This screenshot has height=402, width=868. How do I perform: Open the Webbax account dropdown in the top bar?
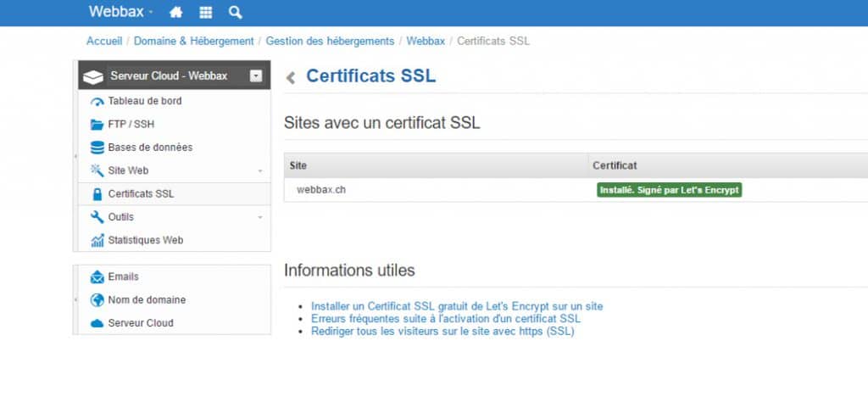(x=120, y=12)
